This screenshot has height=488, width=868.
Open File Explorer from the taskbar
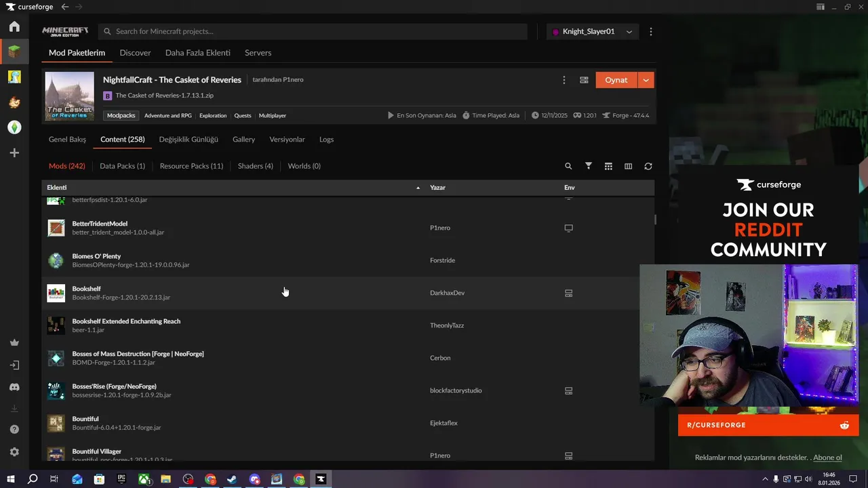click(166, 479)
